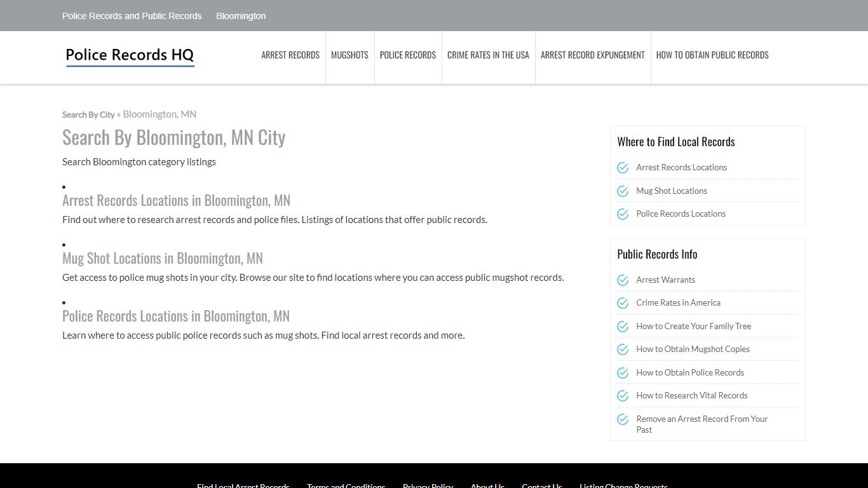Screen dimensions: 868x488
Task: Click checkmark icon beside How to Obtain Mugshot Copies
Action: click(623, 349)
